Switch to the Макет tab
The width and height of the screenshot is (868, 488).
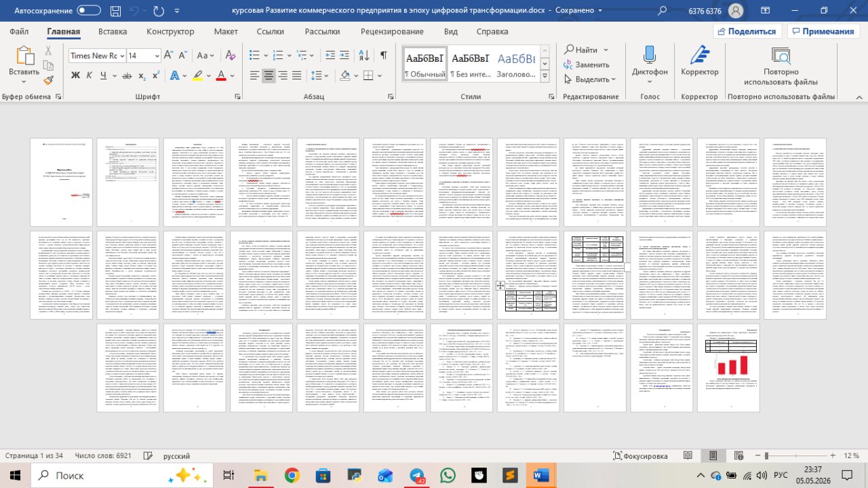pos(226,31)
